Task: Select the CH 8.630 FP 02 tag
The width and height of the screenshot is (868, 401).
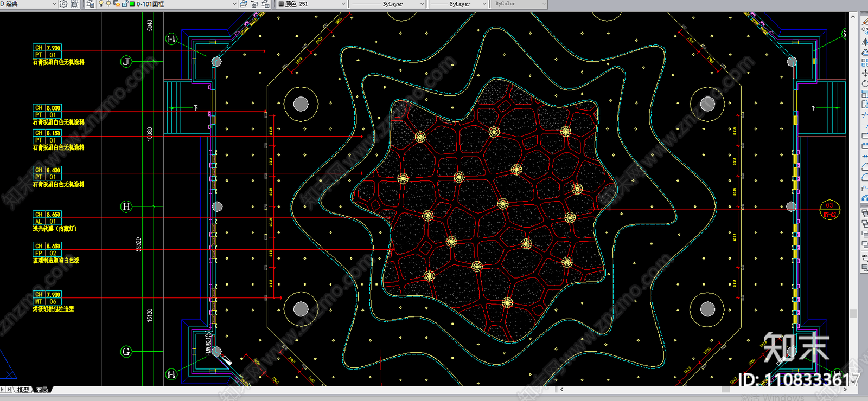Action: (47, 250)
